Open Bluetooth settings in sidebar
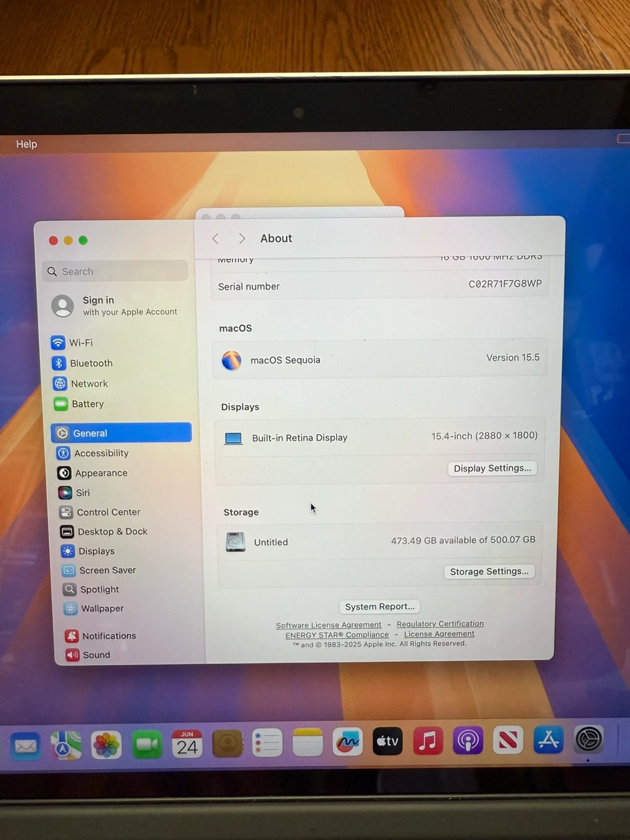This screenshot has width=630, height=840. point(82,363)
